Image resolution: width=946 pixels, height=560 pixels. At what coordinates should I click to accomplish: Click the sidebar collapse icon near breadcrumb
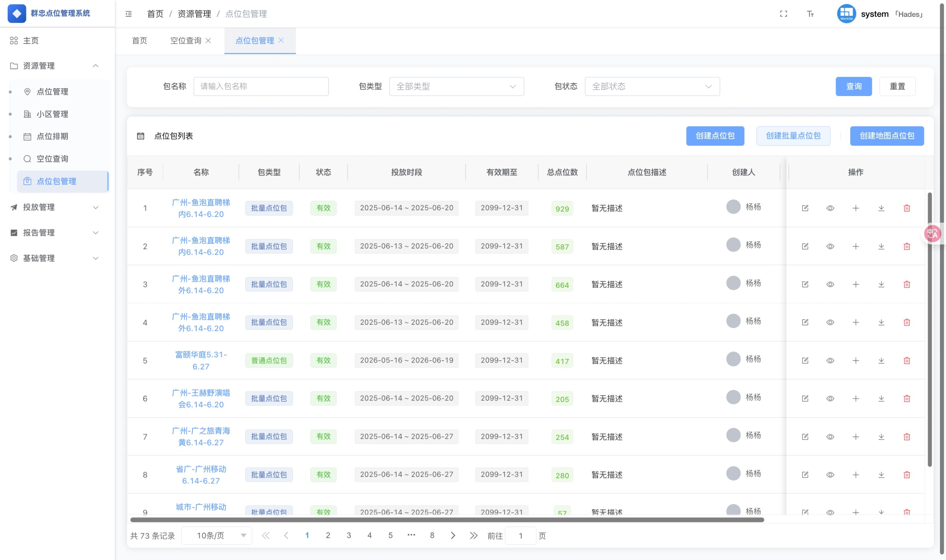pos(128,14)
